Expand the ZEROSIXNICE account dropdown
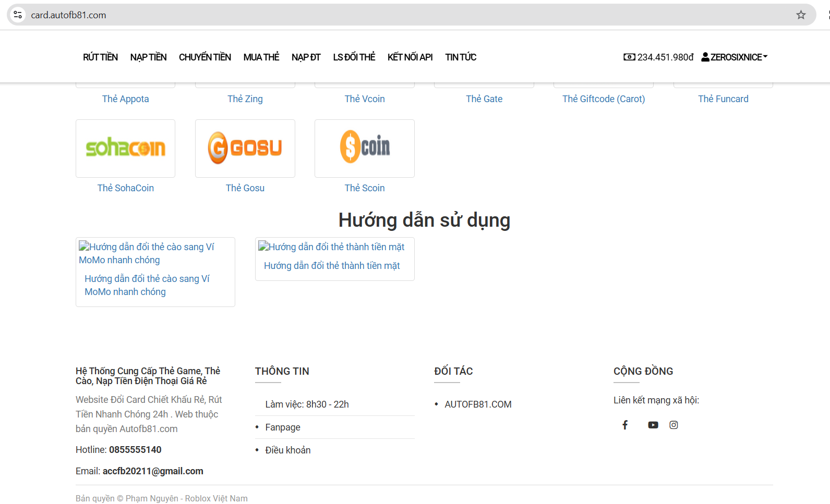This screenshot has width=830, height=504. click(x=735, y=57)
